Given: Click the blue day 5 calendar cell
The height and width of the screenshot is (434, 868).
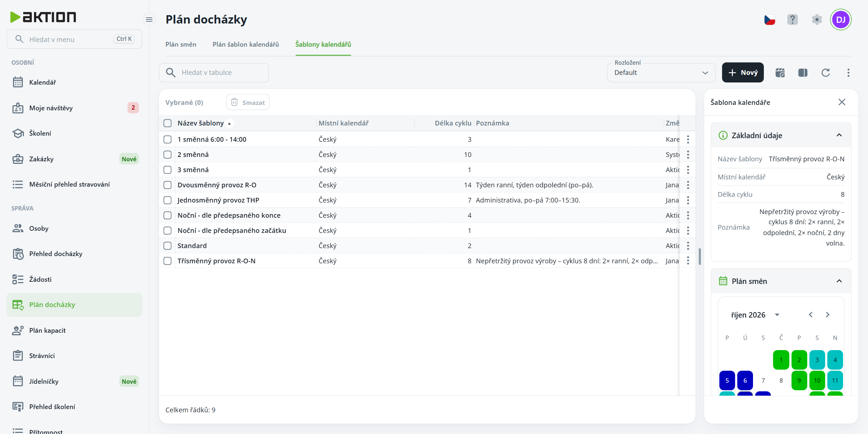Looking at the screenshot, I should point(727,380).
